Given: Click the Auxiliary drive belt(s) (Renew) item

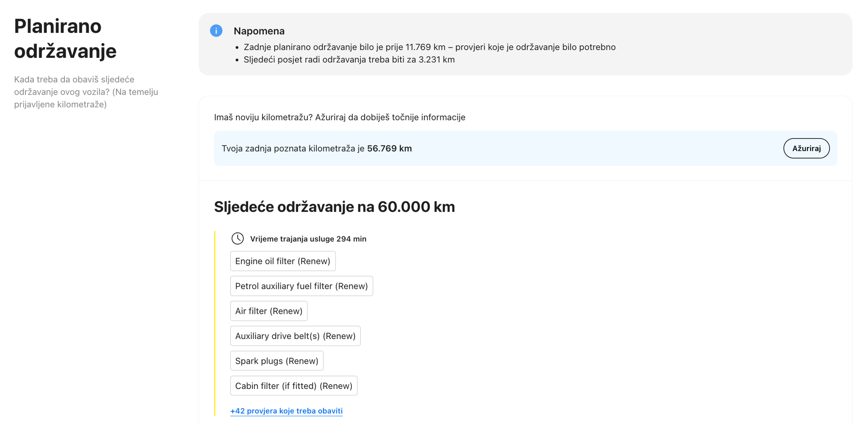Looking at the screenshot, I should [295, 336].
